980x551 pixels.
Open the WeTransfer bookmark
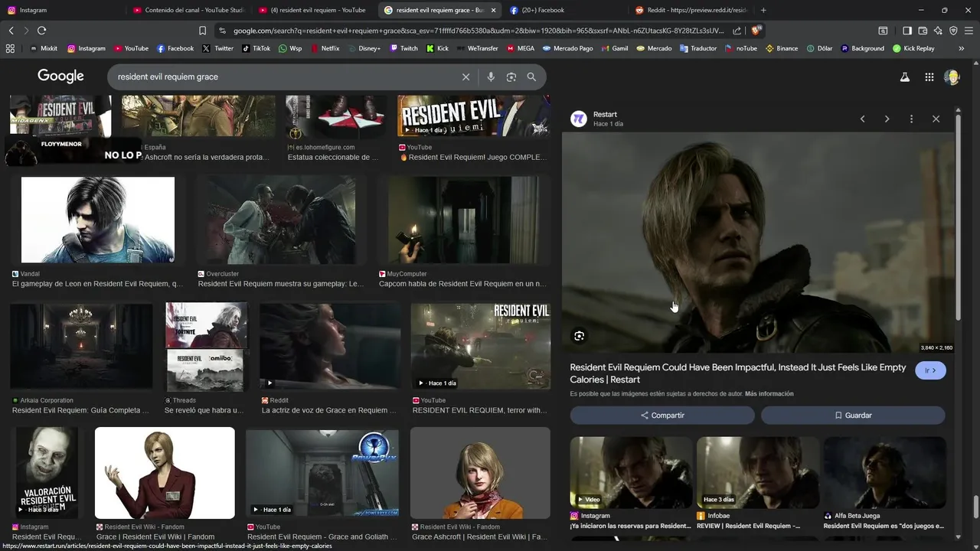point(477,48)
